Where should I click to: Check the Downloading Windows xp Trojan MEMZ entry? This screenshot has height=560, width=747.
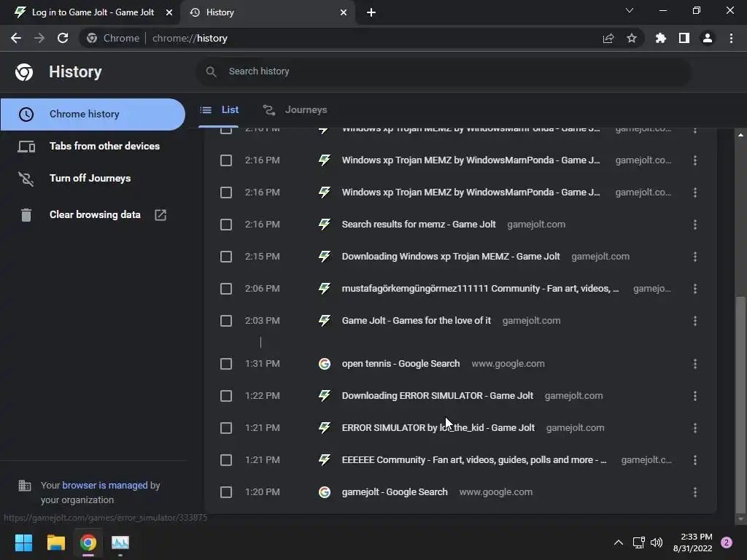(x=226, y=257)
